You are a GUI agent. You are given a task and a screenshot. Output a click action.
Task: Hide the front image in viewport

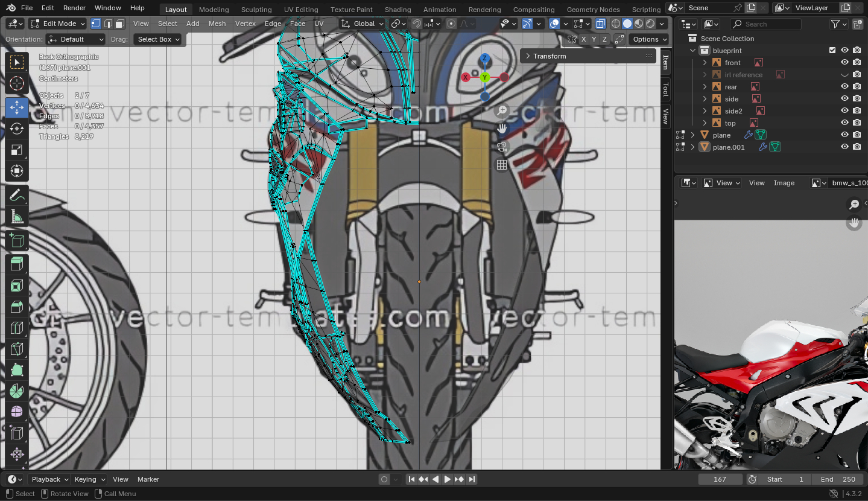click(x=844, y=63)
